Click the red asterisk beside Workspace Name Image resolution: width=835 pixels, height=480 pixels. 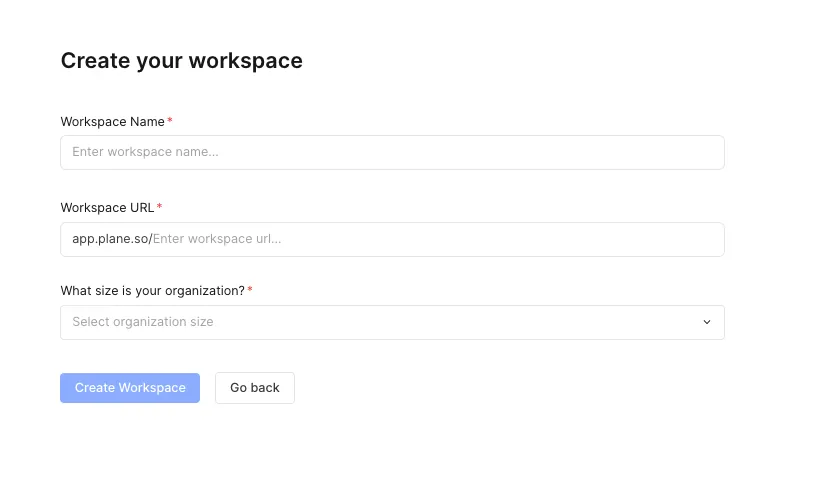170,122
